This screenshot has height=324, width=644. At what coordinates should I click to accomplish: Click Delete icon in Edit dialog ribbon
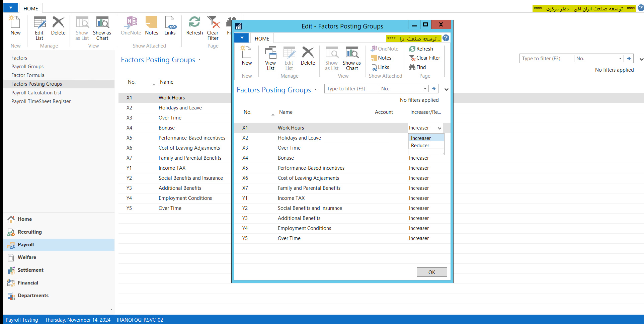pyautogui.click(x=308, y=56)
